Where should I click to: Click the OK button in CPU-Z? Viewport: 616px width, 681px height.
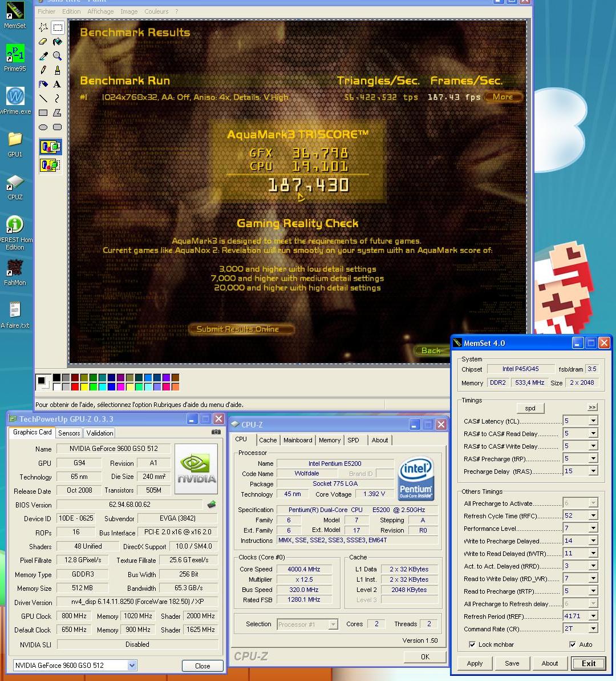click(x=425, y=656)
